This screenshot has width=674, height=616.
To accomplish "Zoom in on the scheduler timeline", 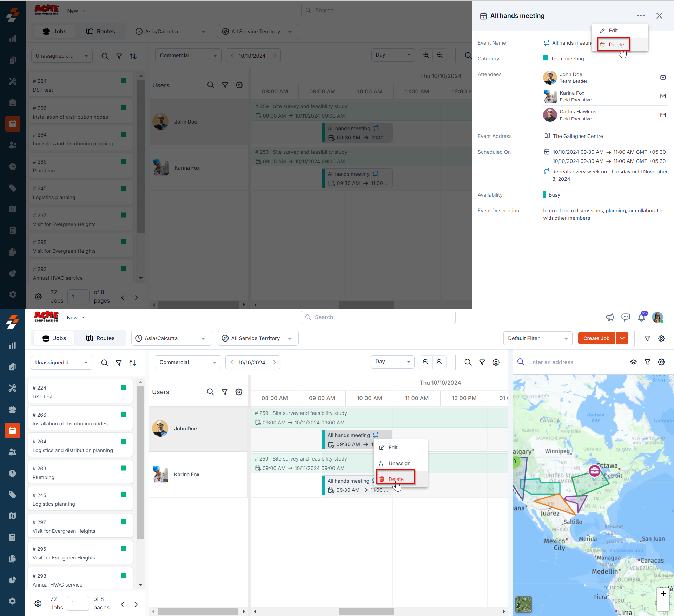I will click(x=425, y=362).
